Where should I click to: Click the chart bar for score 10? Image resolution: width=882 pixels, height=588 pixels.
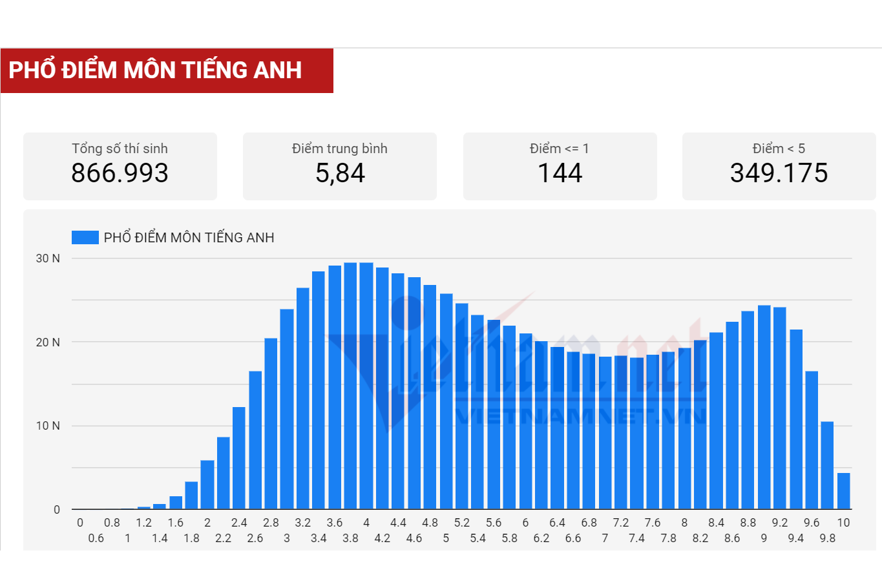pos(843,491)
